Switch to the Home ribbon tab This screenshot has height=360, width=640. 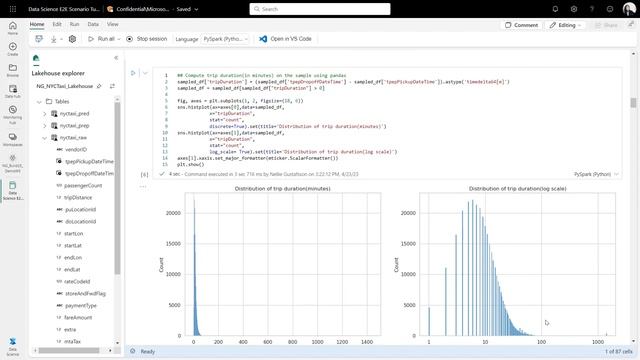(37, 24)
